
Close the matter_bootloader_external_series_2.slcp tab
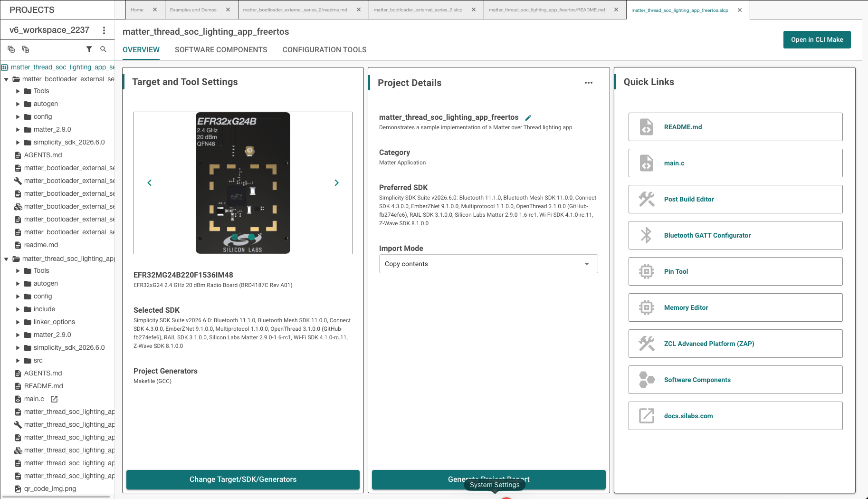coord(474,10)
